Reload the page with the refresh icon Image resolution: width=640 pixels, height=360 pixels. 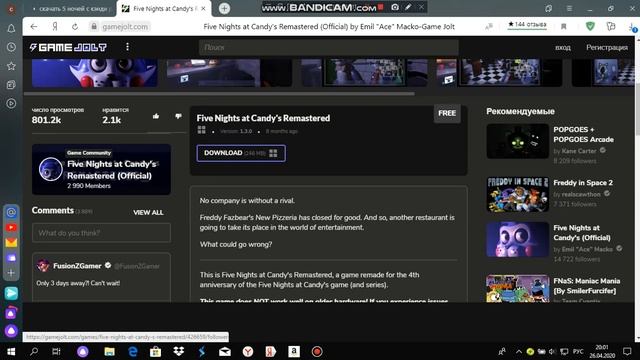(x=75, y=27)
